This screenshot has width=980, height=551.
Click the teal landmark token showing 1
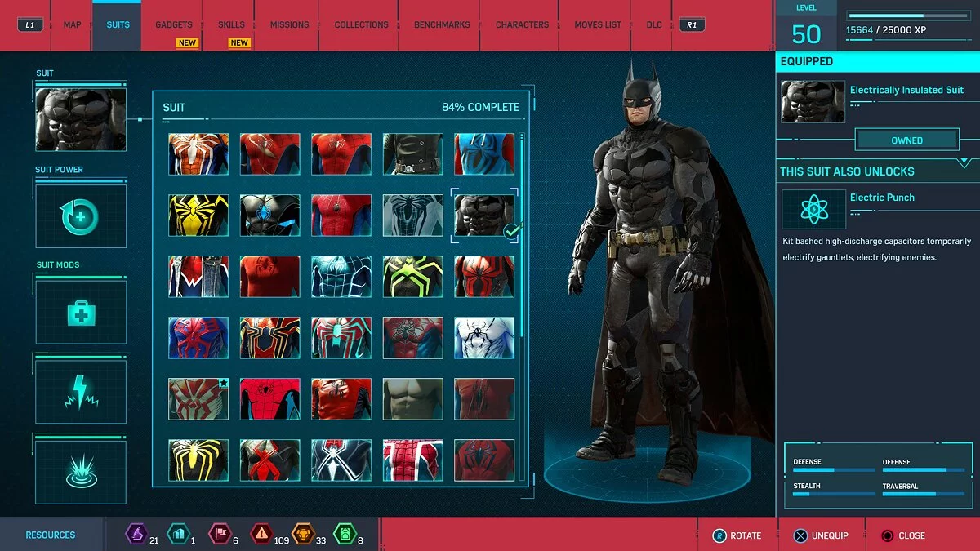(177, 534)
